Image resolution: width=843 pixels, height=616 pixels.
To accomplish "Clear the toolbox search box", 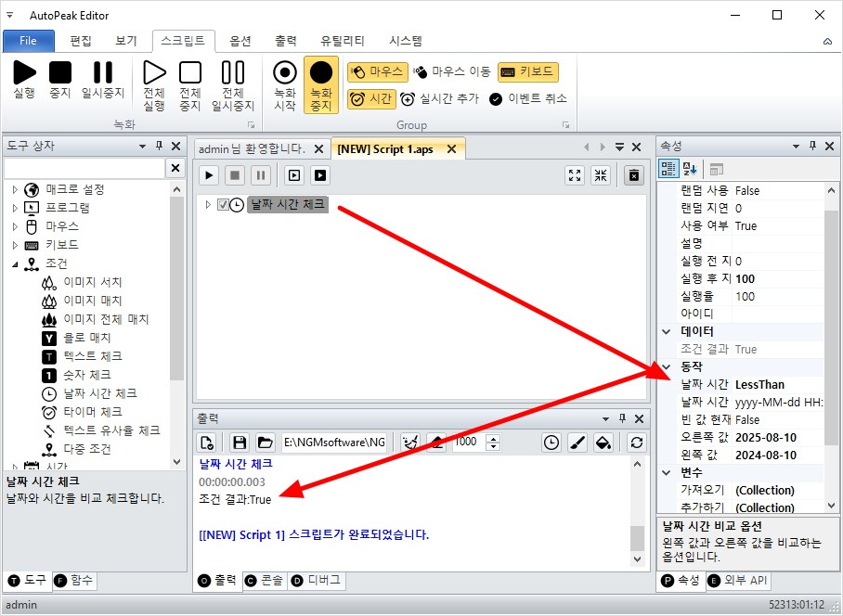I will coord(175,168).
